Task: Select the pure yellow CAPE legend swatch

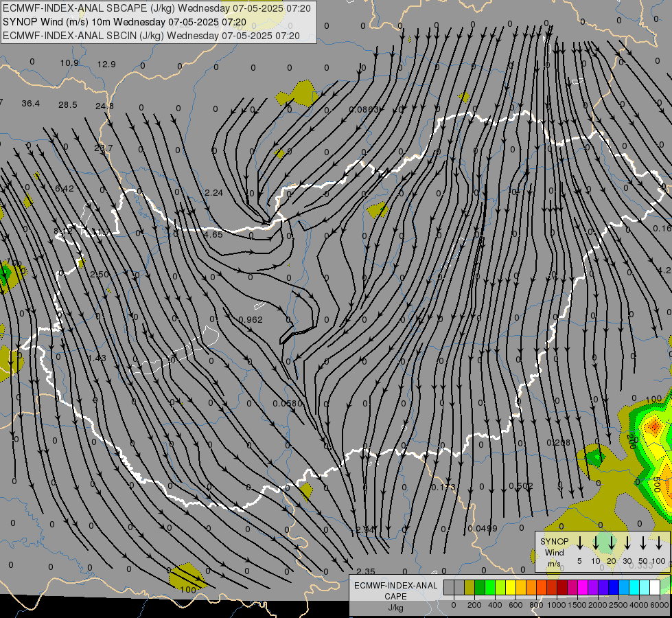Action: click(511, 588)
